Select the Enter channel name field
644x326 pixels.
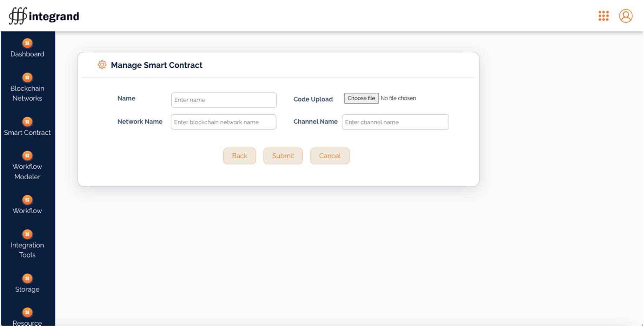[395, 122]
